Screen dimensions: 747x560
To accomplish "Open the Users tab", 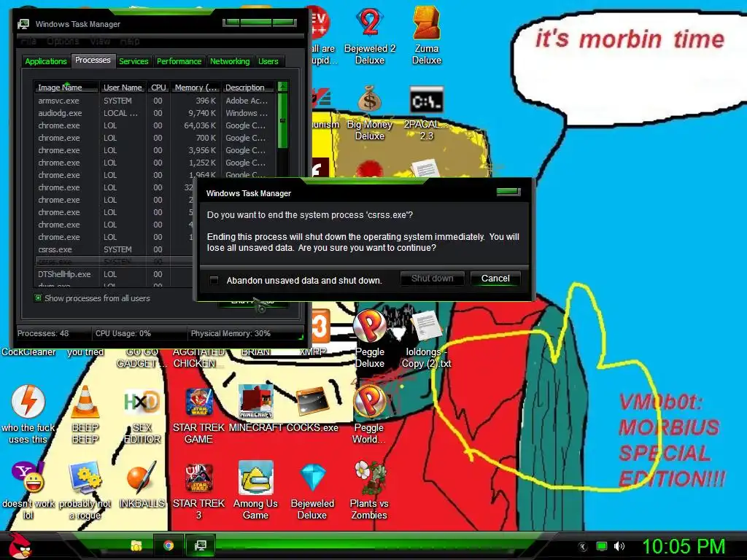I will 268,61.
